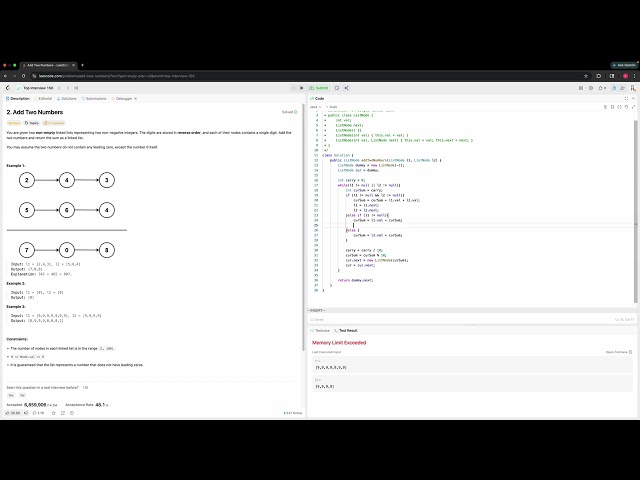Screen dimensions: 640x480
Task: Click the LeetCode logo icon
Action: (8, 88)
